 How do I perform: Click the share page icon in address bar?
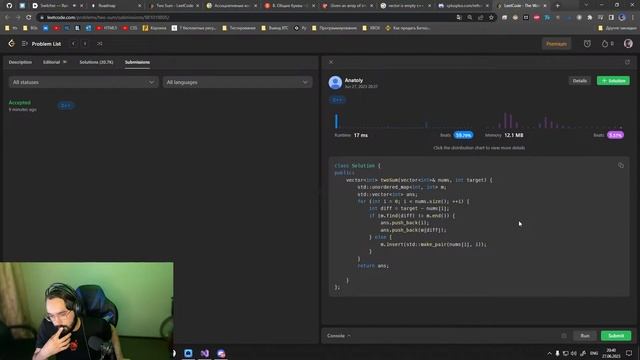pyautogui.click(x=480, y=18)
